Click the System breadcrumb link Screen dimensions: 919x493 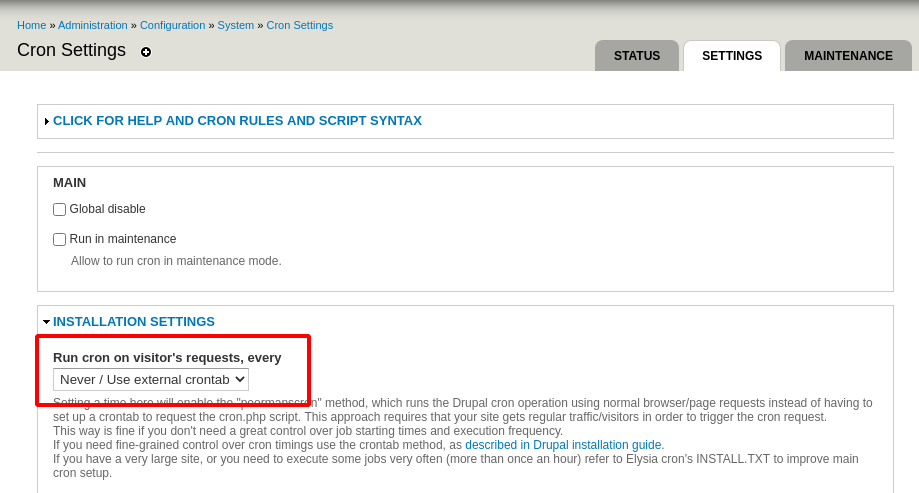pos(236,25)
